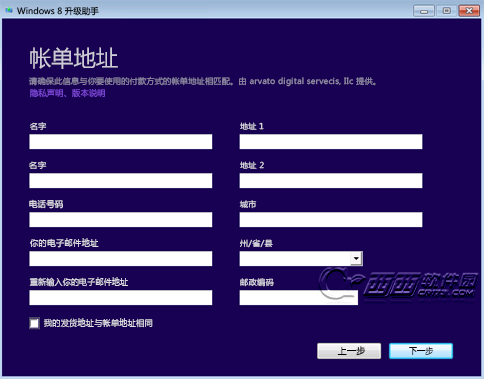This screenshot has height=379, width=484.
Task: Maximize the Windows 8 升级助手 window
Action: point(447,11)
